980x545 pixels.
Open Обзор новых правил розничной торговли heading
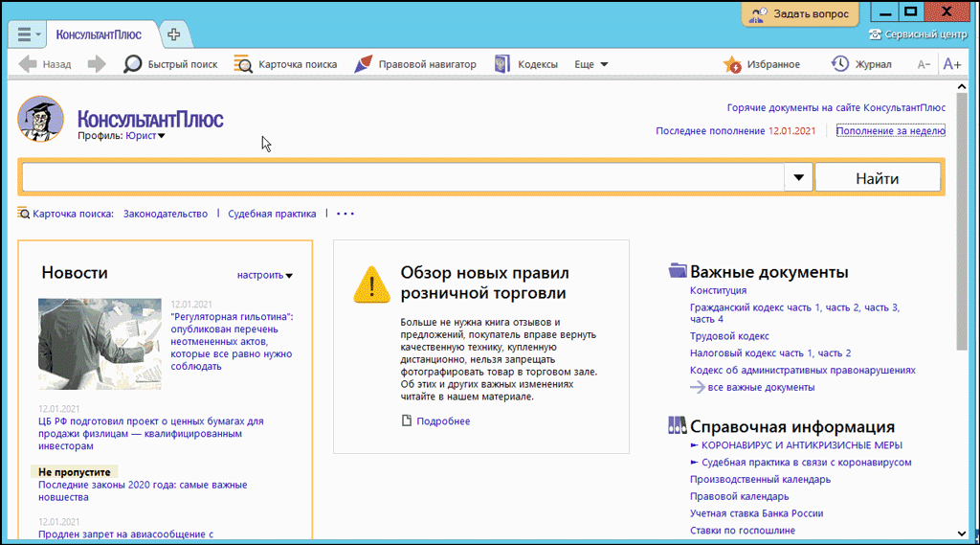tap(484, 283)
